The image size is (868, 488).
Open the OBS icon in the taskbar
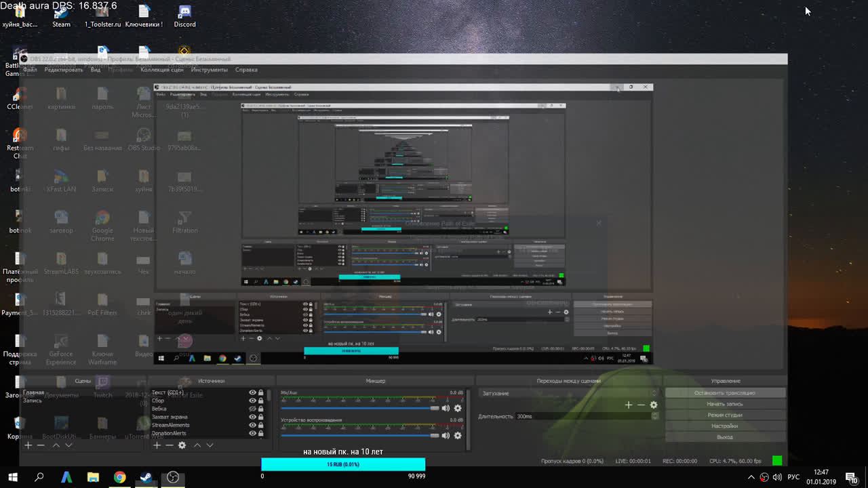click(x=173, y=477)
